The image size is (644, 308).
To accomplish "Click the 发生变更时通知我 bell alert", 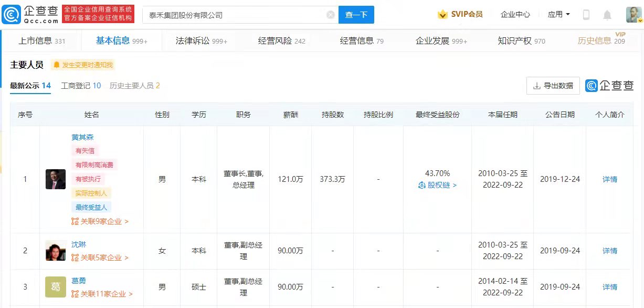I will [83, 65].
